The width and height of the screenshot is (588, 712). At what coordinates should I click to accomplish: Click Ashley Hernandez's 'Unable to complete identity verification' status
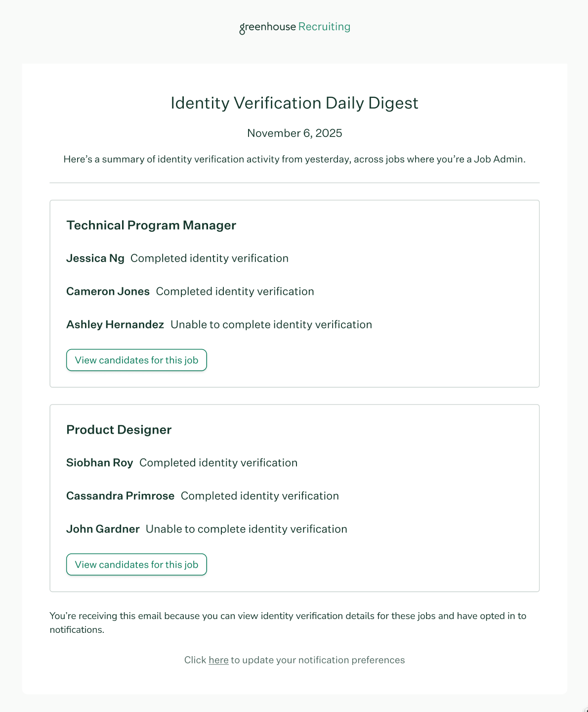click(271, 324)
